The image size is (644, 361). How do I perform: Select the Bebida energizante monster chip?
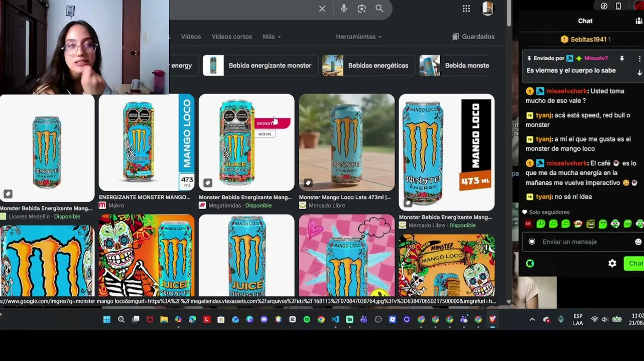coord(260,66)
